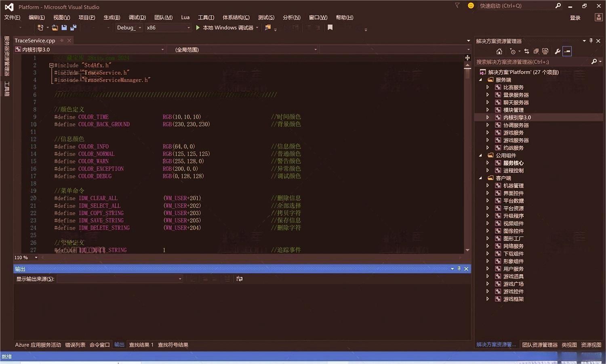
Task: Click the Home icon in Solution Explorer
Action: 499,51
